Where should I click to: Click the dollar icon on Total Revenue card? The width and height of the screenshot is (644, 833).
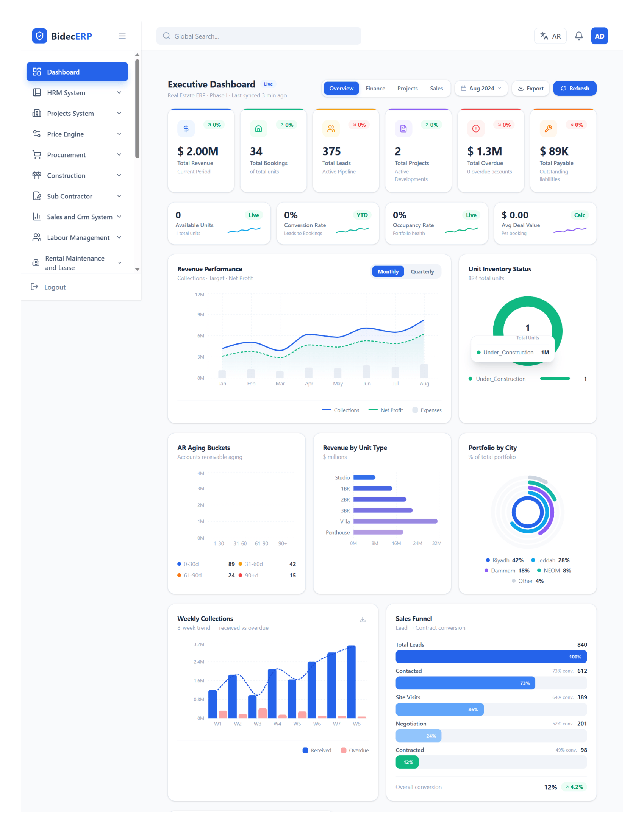[x=186, y=129]
